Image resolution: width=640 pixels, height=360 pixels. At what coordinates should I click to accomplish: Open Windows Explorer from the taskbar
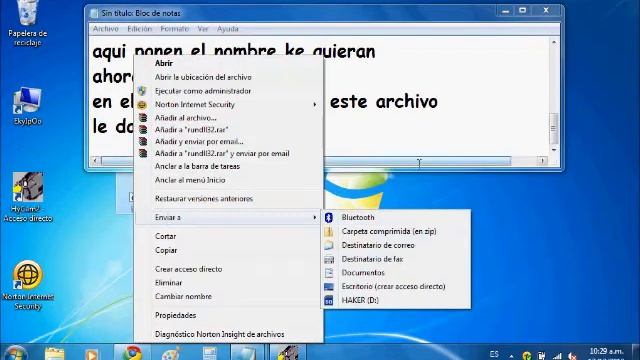click(x=54, y=353)
